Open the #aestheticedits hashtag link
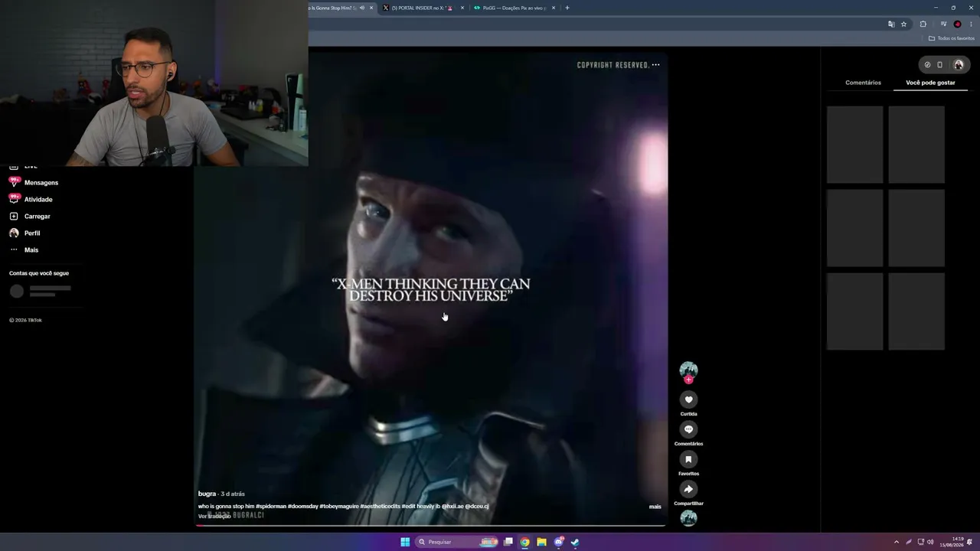The width and height of the screenshot is (980, 551). tap(381, 506)
